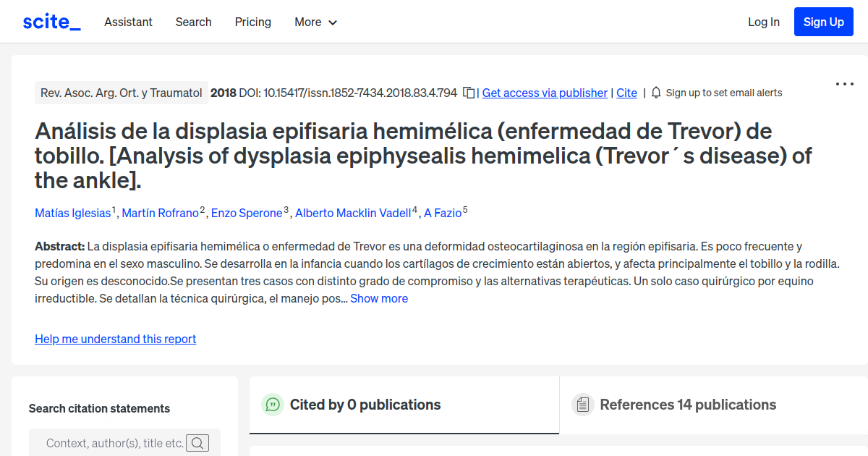Open the Search page from navigation
The image size is (868, 456).
click(193, 22)
